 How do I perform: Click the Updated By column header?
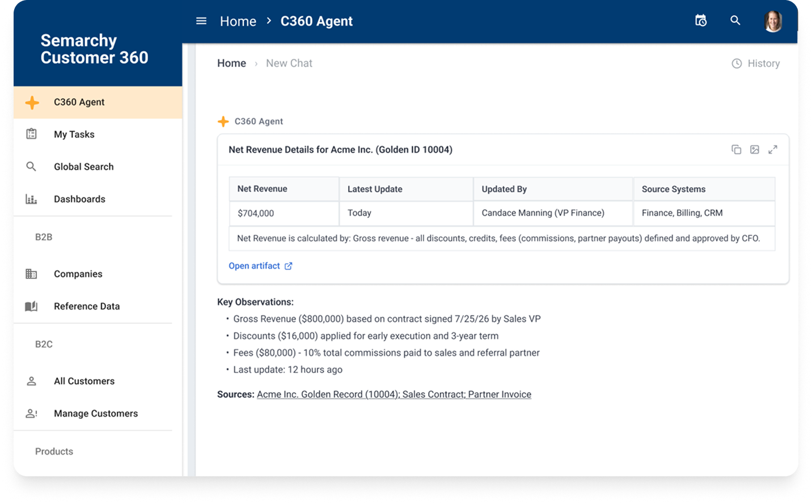553,189
